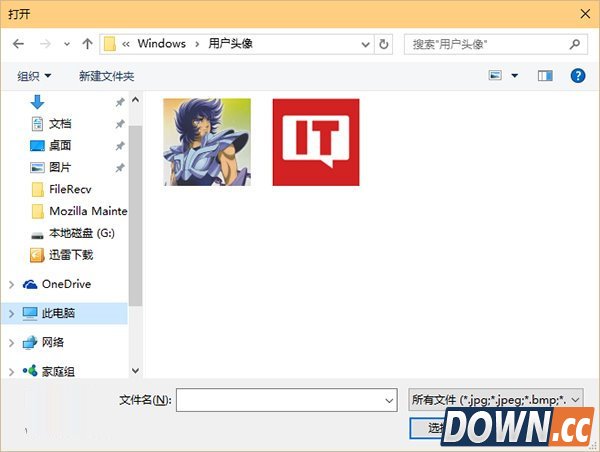The height and width of the screenshot is (452, 600).
Task: Expand the OneDrive tree node
Action: coord(11,284)
